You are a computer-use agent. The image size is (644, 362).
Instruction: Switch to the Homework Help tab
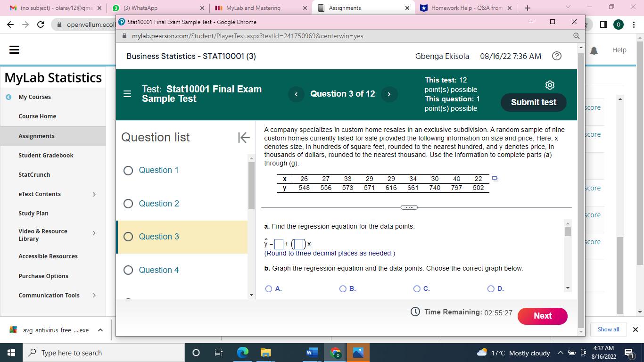pyautogui.click(x=467, y=8)
